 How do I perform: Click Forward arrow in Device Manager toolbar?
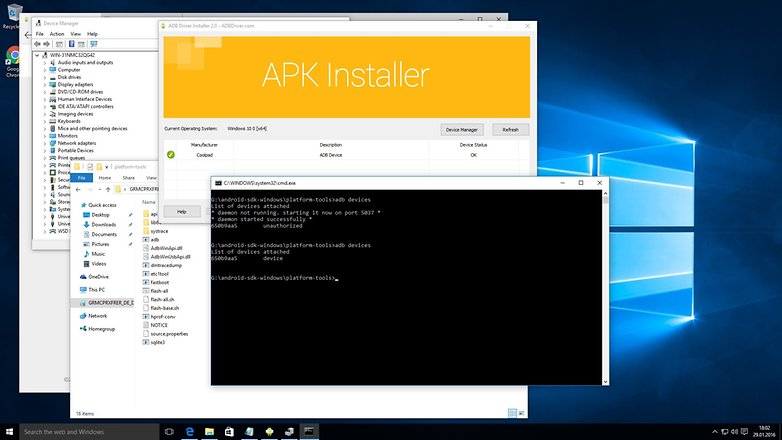pos(46,44)
